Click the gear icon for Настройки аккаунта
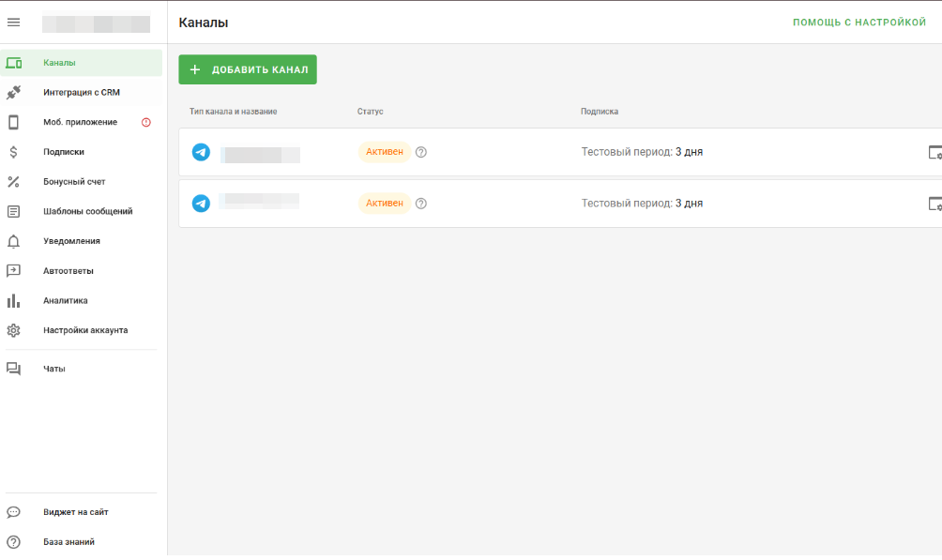This screenshot has width=942, height=560. click(13, 330)
